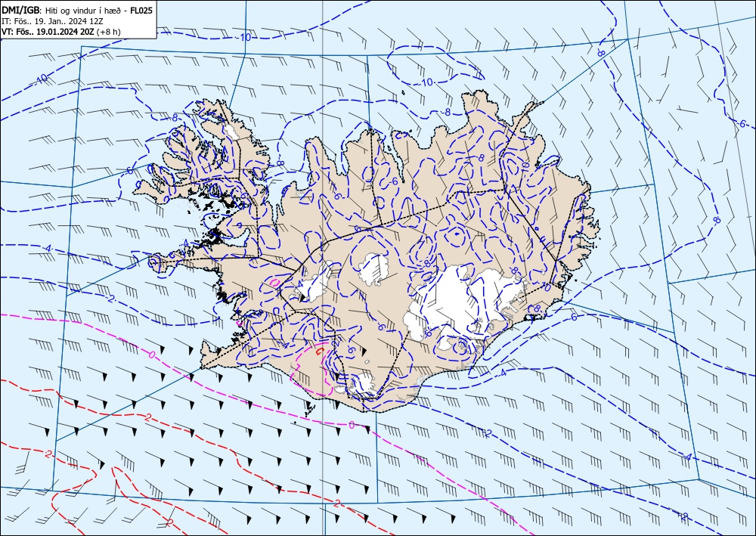
Task: Click the "(+8 h)" forecast offset text
Action: pos(108,32)
